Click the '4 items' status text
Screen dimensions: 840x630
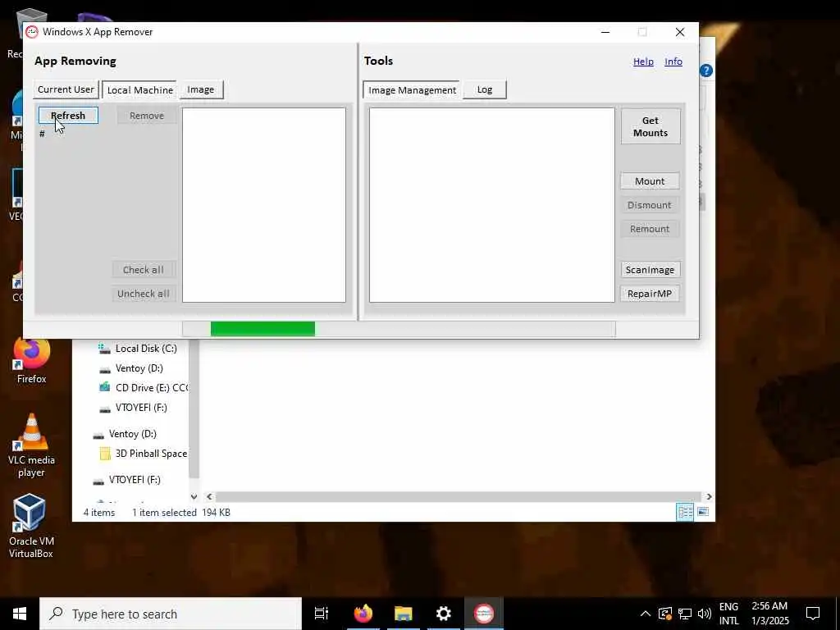click(99, 513)
